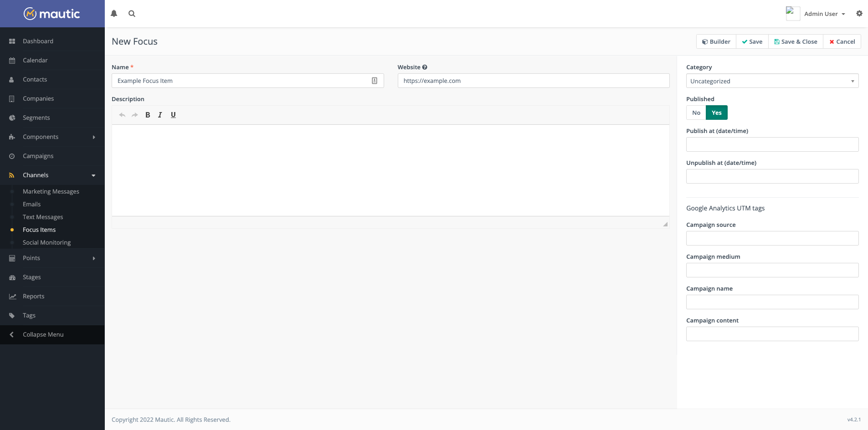
Task: Click the undo arrow in editor toolbar
Action: (122, 115)
